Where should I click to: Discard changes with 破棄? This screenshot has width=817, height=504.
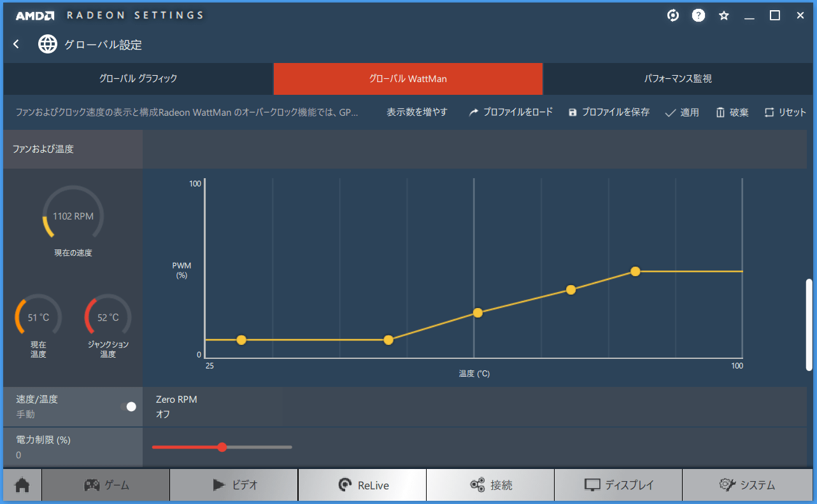tap(732, 113)
